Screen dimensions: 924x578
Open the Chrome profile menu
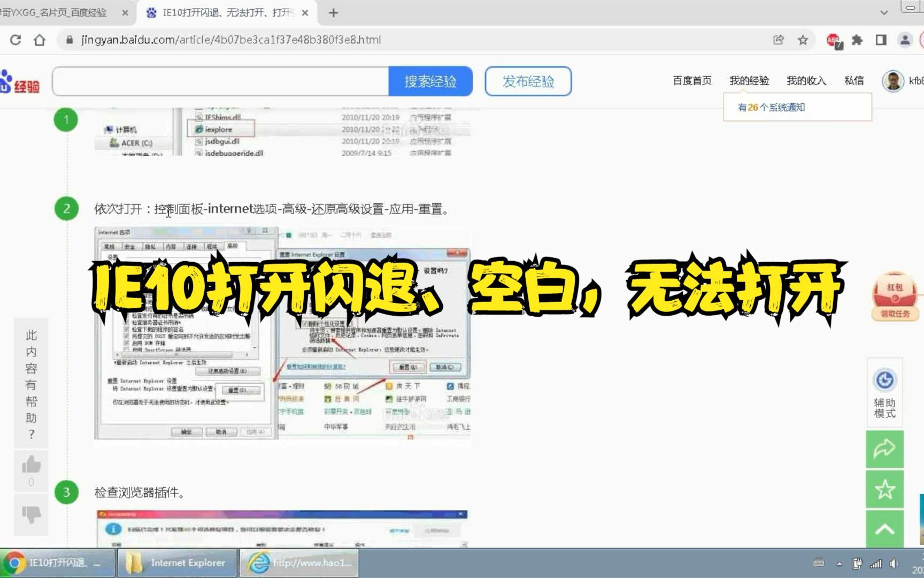[905, 40]
